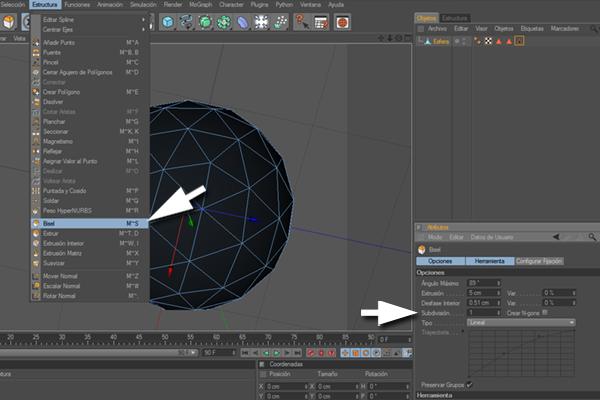
Task: Click the green array modeling icon
Action: click(224, 22)
